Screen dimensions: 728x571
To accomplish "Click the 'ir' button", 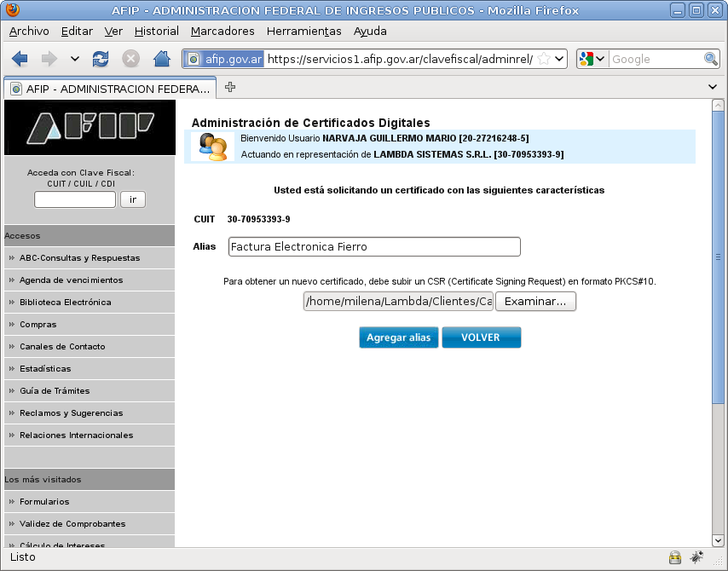I will (133, 199).
